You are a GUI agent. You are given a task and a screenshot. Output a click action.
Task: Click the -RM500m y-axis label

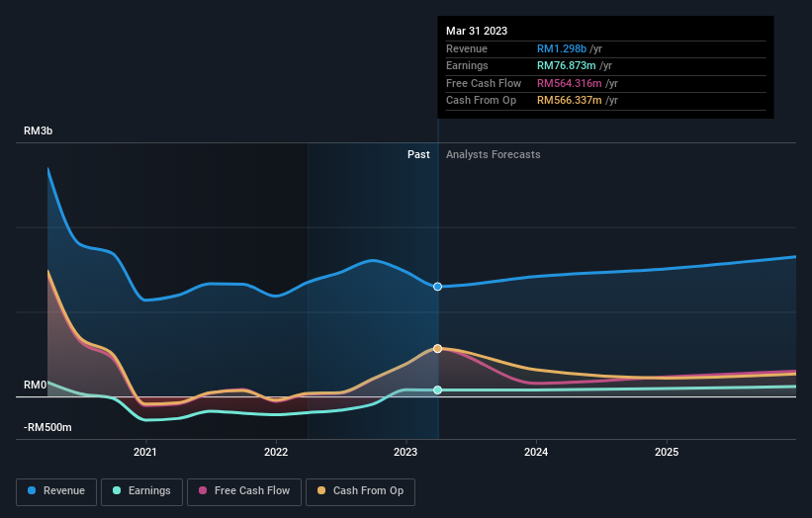pyautogui.click(x=47, y=427)
